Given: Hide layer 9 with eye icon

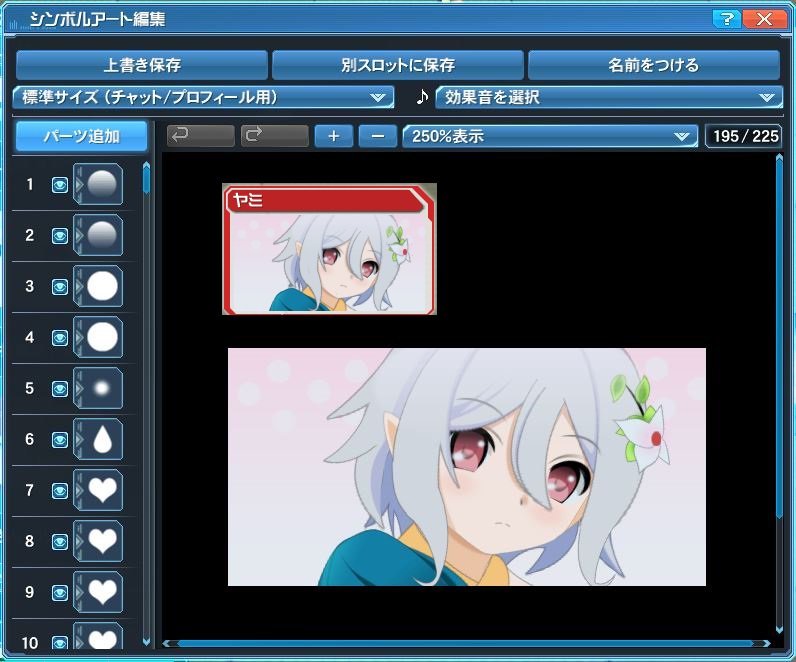Looking at the screenshot, I should 60,593.
